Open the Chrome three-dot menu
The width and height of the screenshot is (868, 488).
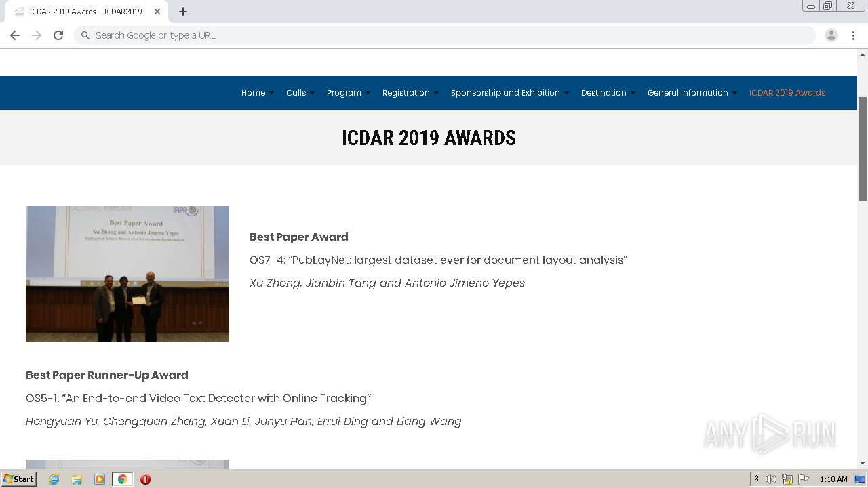(x=853, y=35)
